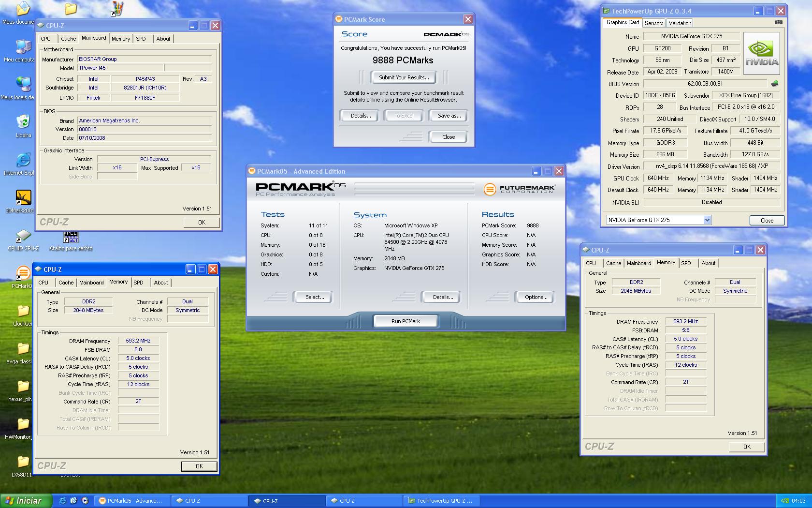This screenshot has height=508, width=812.
Task: Open the hexus_pif folder icon
Action: 23,386
